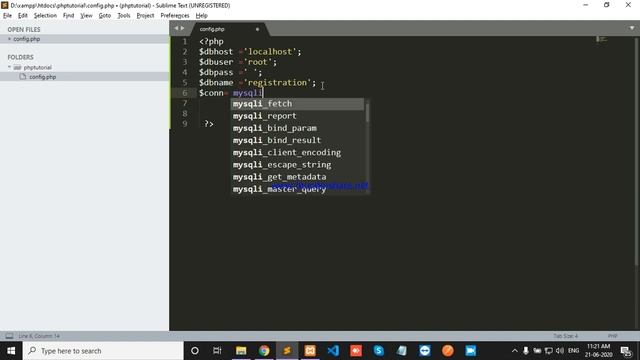Choose mysqli_bind_param from autocomplete list

(x=298, y=128)
